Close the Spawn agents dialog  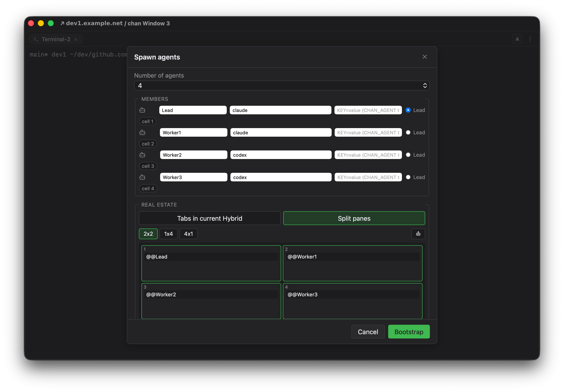click(x=425, y=57)
